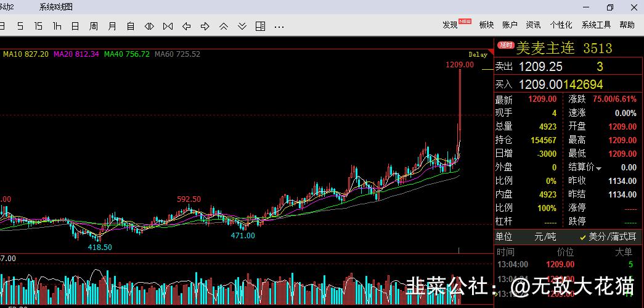Click the double up chevron icon

224,26
